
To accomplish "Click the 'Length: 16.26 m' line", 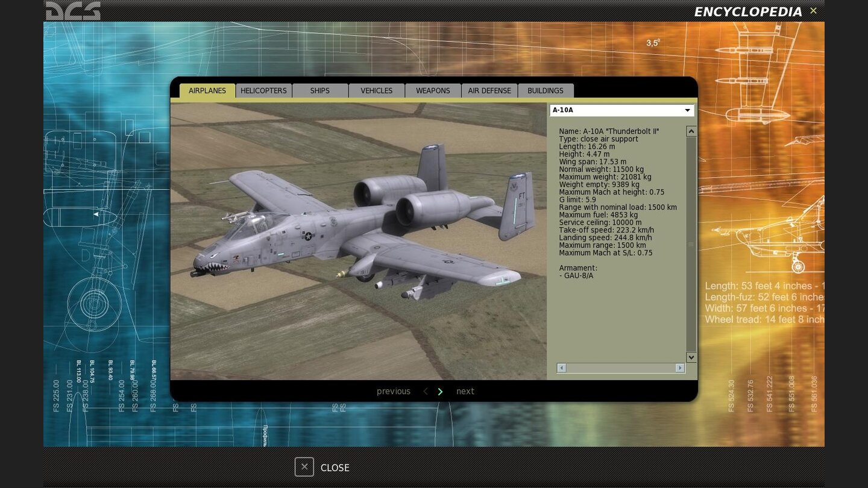I will pyautogui.click(x=587, y=146).
